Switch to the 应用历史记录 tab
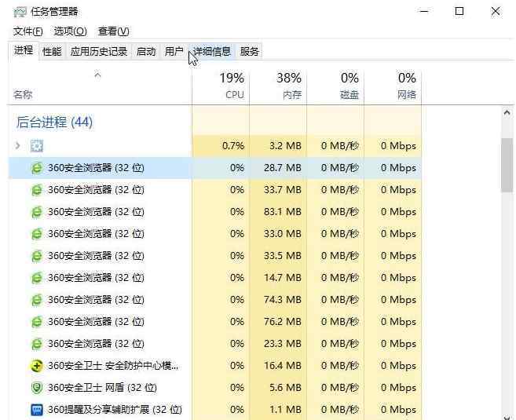This screenshot has height=420, width=516. tap(99, 51)
